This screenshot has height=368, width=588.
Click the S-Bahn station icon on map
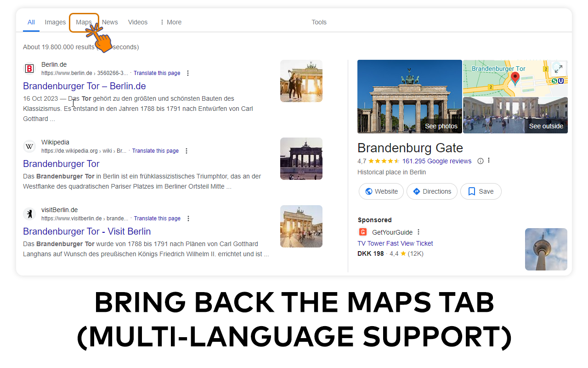click(554, 81)
